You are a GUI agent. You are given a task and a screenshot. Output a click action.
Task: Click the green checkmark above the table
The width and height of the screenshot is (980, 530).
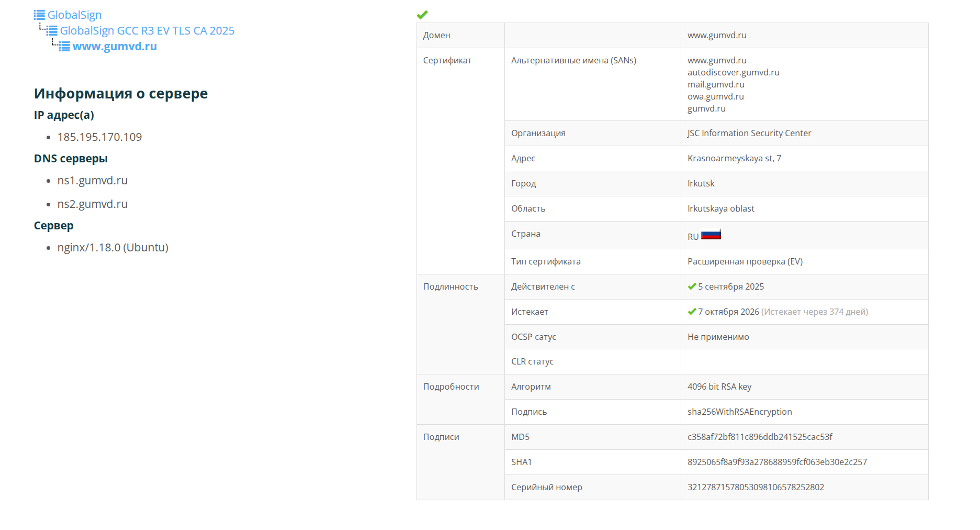(x=422, y=15)
